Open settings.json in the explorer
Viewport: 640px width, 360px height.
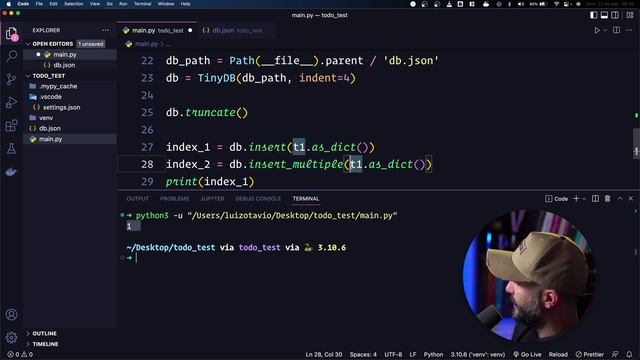(70, 107)
